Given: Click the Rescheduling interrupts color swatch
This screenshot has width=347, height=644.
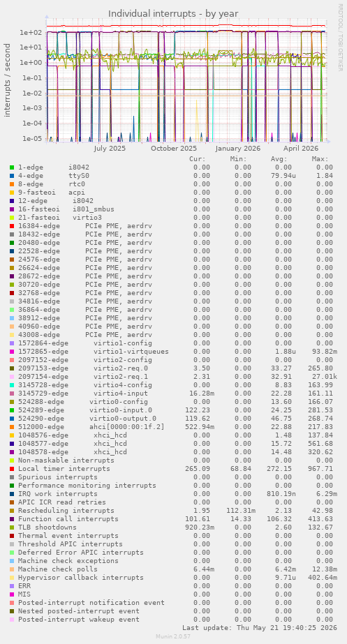Looking at the screenshot, I should click(x=12, y=511).
